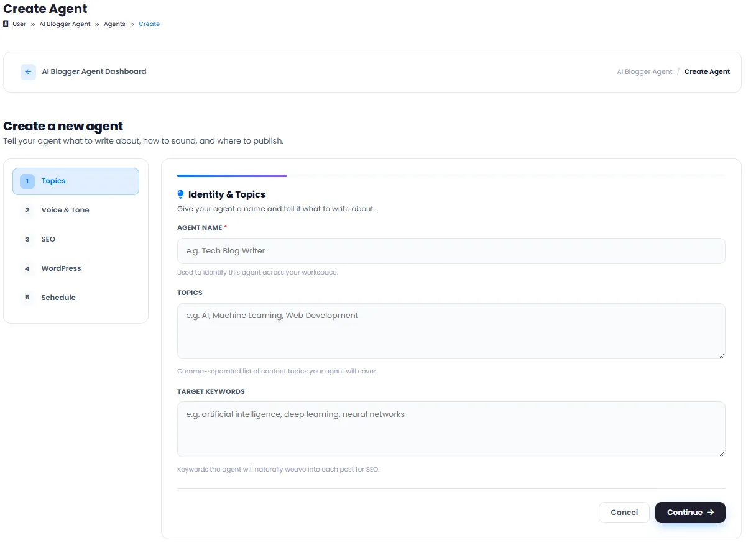Viewport: 756px width, 543px height.
Task: Switch to the WordPress step
Action: pos(76,269)
